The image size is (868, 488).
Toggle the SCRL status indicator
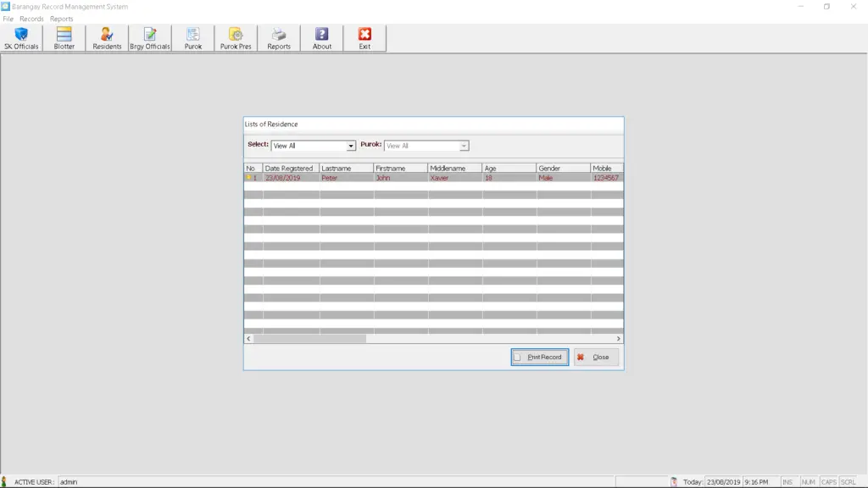pos(849,480)
